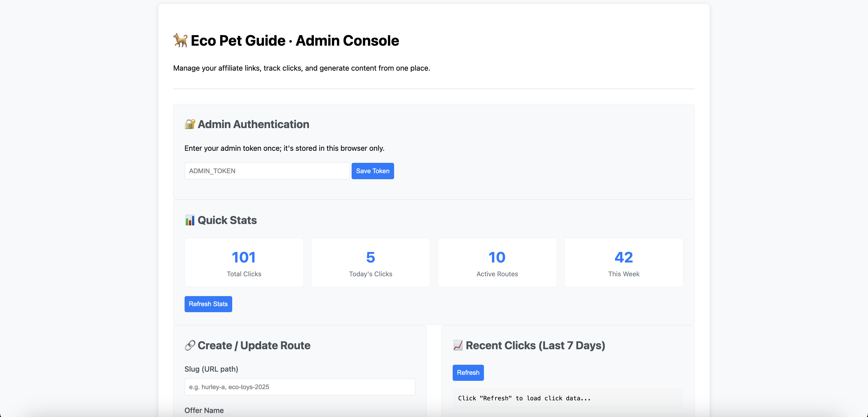This screenshot has height=417, width=868.
Task: Click the trend chart icon beside Recent Clicks
Action: (x=458, y=345)
